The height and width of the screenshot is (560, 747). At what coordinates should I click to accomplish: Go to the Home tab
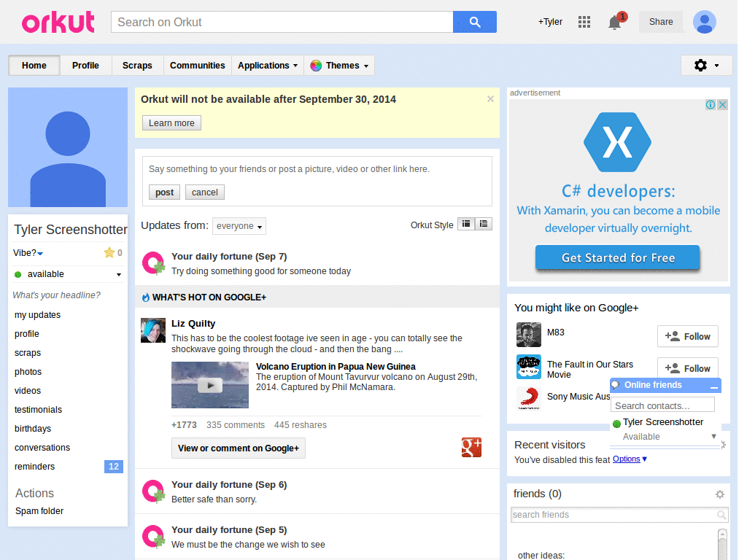pos(34,66)
